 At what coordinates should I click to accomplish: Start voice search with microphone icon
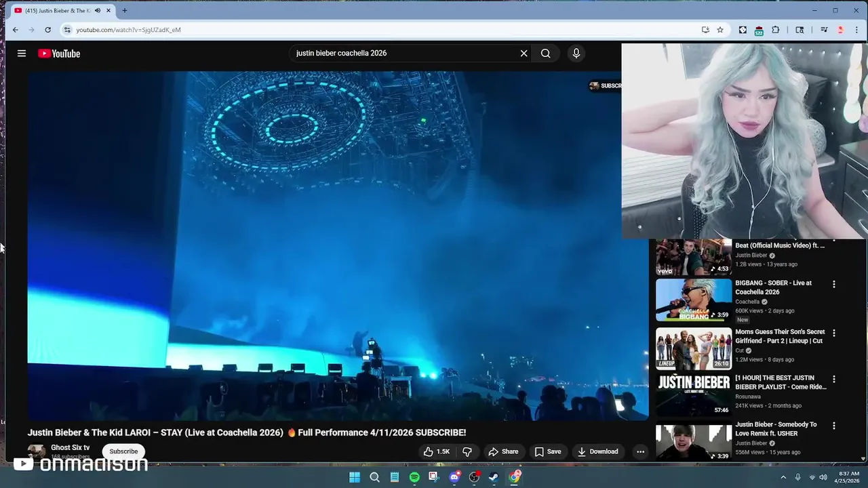click(x=576, y=54)
